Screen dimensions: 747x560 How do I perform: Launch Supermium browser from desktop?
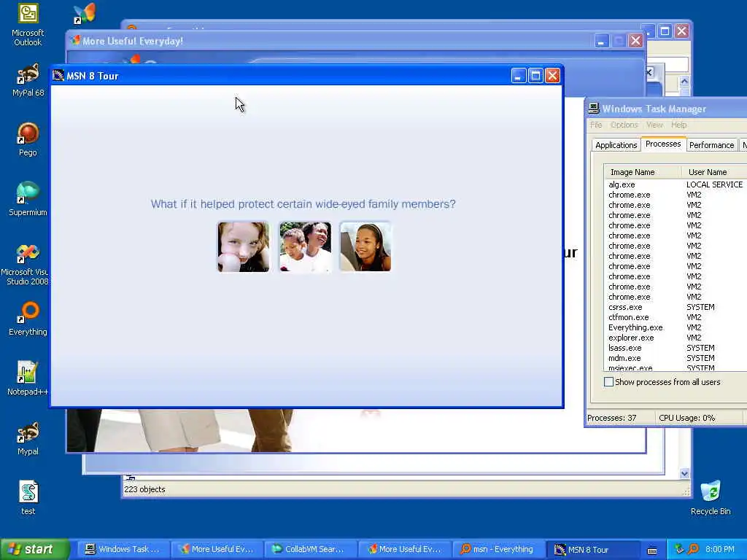(28, 198)
